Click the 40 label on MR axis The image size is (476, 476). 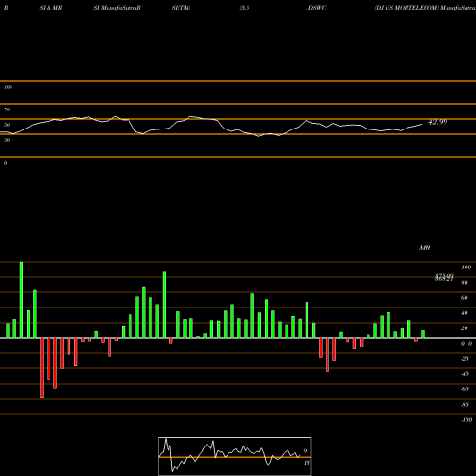click(x=465, y=313)
